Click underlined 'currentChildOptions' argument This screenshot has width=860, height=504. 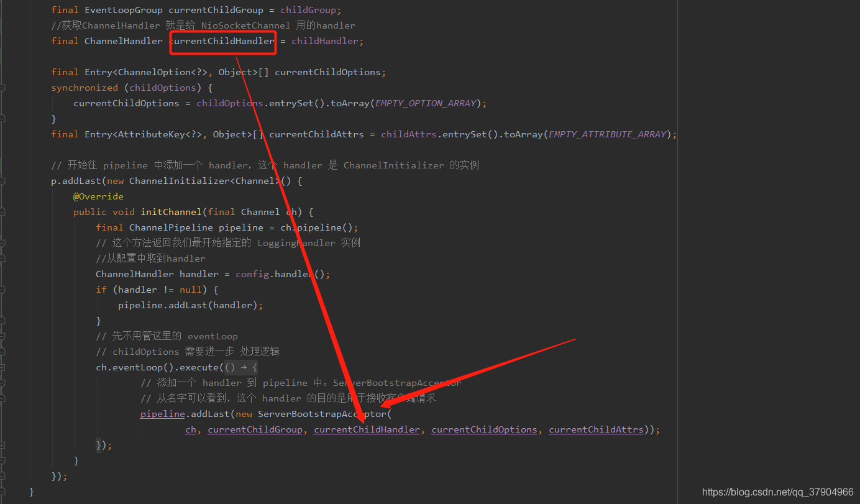[x=485, y=429]
